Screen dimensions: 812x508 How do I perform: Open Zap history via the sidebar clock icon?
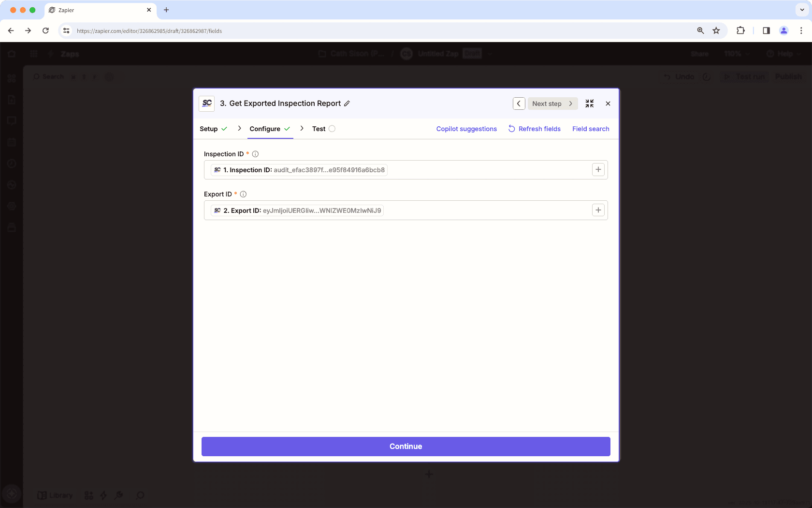click(12, 164)
